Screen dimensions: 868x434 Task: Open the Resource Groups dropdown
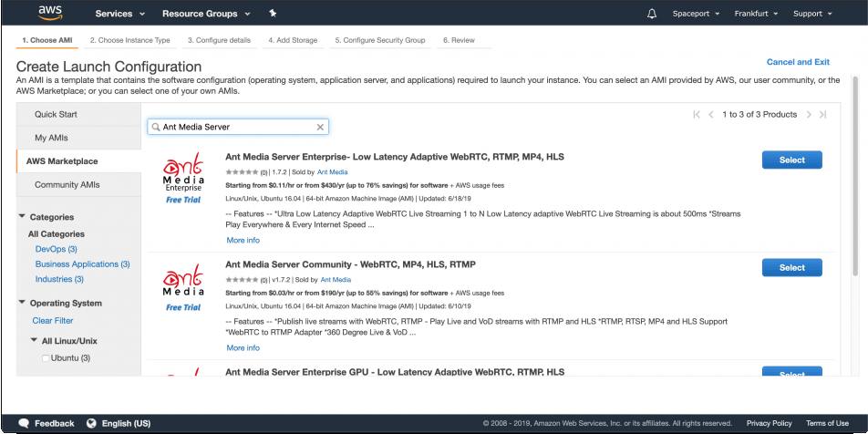coord(206,14)
